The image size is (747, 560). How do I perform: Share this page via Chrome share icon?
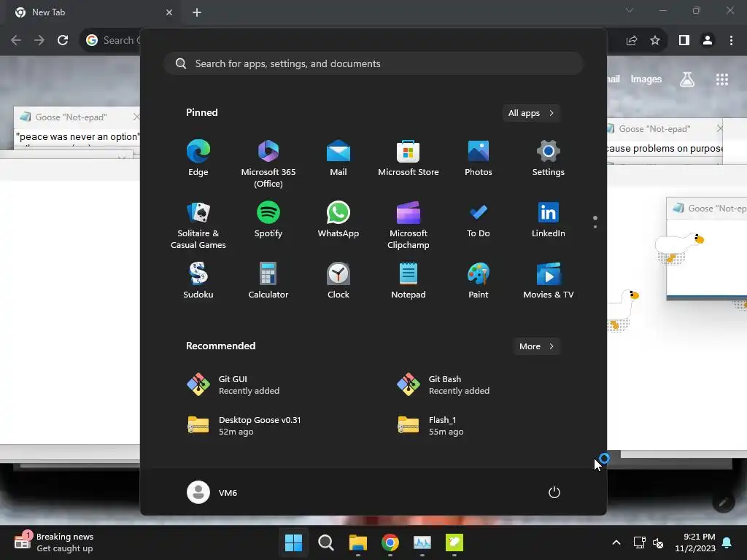[x=632, y=40]
